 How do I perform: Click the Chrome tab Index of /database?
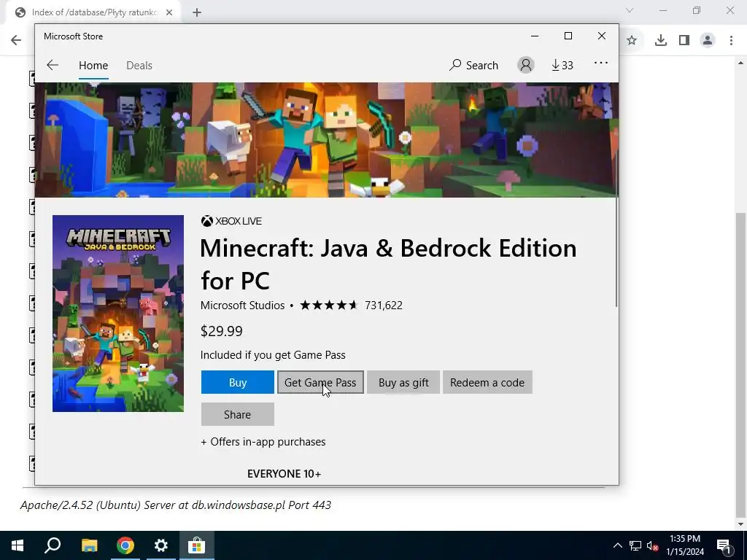point(94,12)
